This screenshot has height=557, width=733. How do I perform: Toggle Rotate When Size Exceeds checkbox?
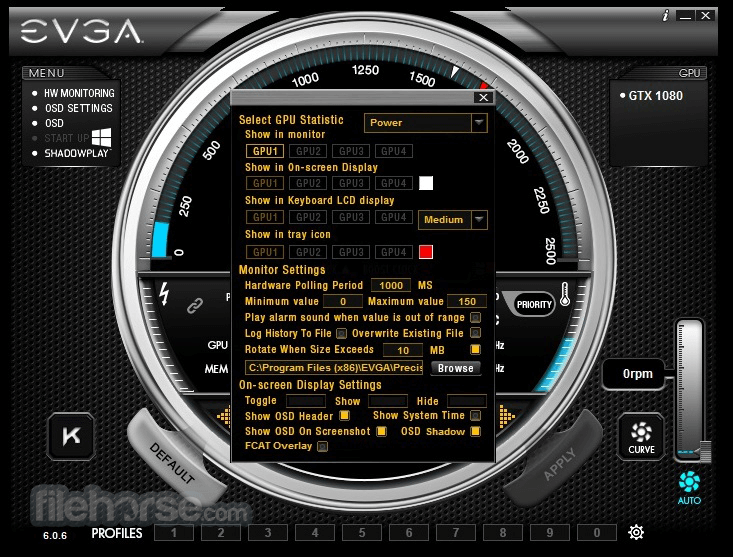(475, 349)
